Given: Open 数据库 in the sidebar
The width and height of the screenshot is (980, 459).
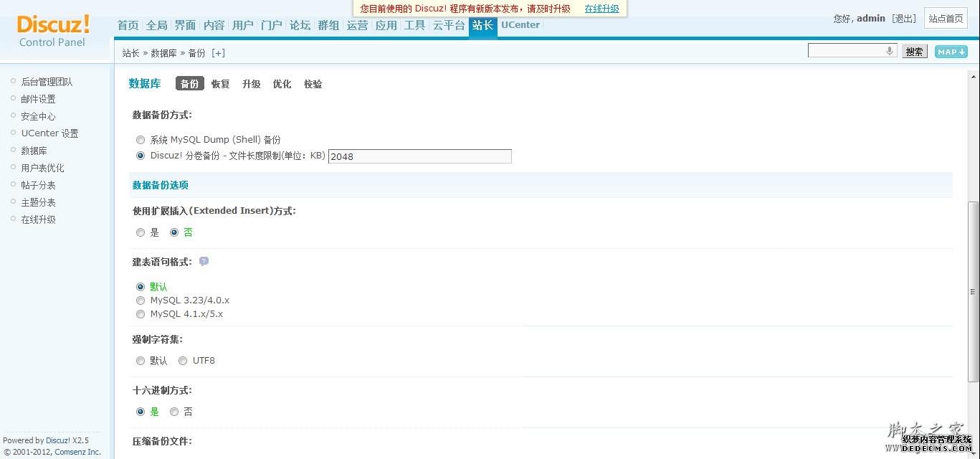Looking at the screenshot, I should pyautogui.click(x=34, y=151).
